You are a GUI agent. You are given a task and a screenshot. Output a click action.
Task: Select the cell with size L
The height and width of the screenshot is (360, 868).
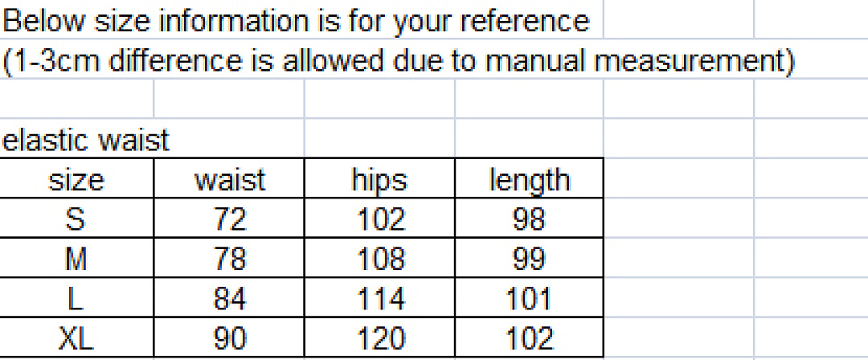(76, 297)
